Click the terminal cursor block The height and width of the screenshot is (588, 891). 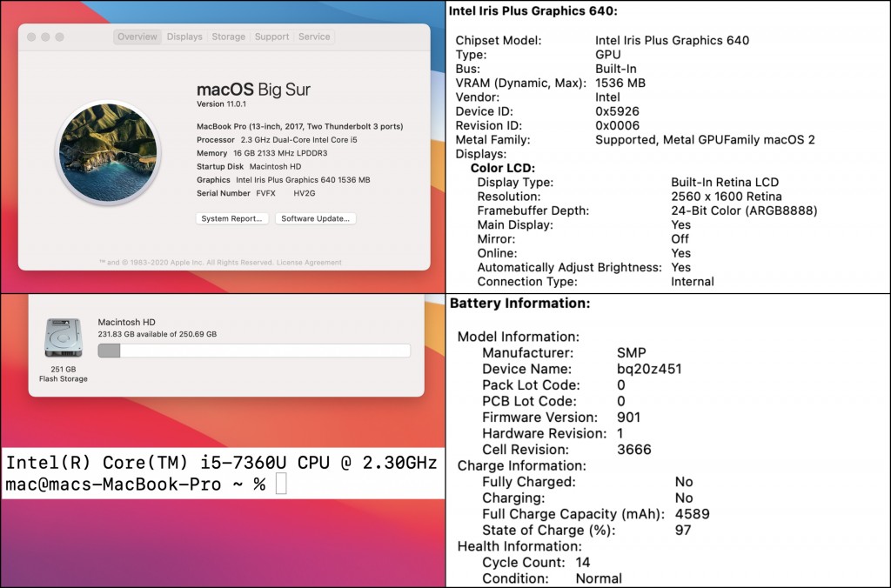[x=281, y=484]
